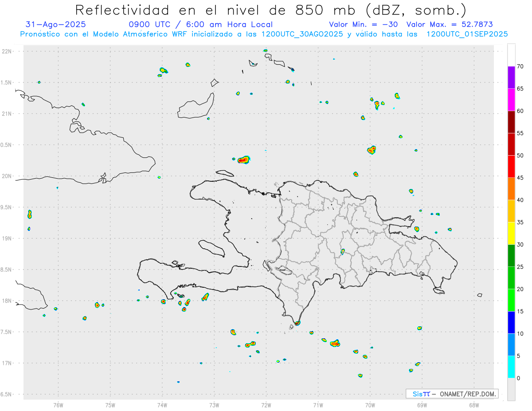Viewport: 532px width, 411px height.
Task: Click the '10' colorbar tick label
Action: click(520, 334)
